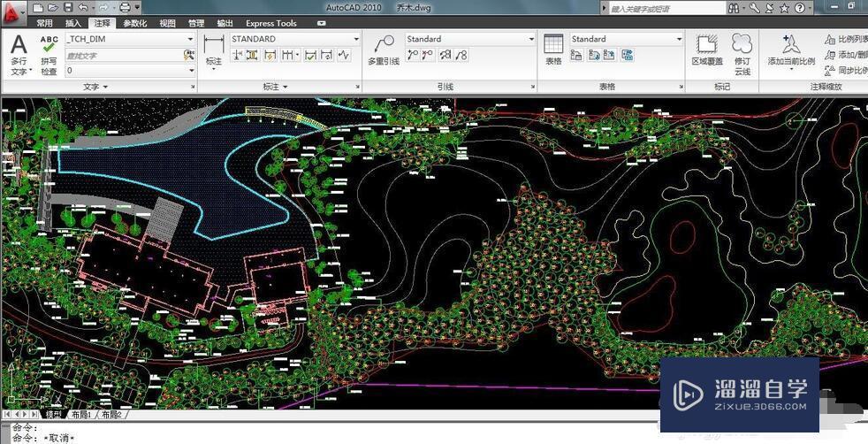Viewport: 868px width, 444px height.
Task: Expand the 标注 panel title
Action: [x=275, y=87]
